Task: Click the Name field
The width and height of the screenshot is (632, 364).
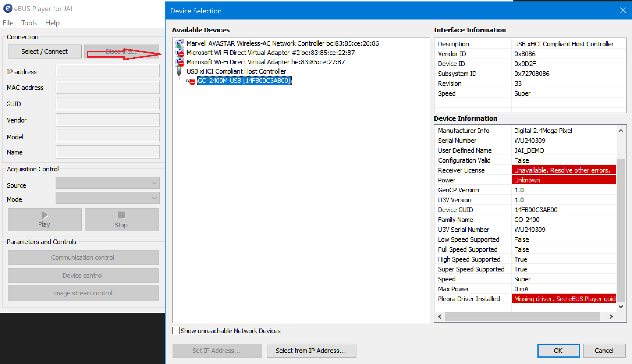Action: pos(108,152)
